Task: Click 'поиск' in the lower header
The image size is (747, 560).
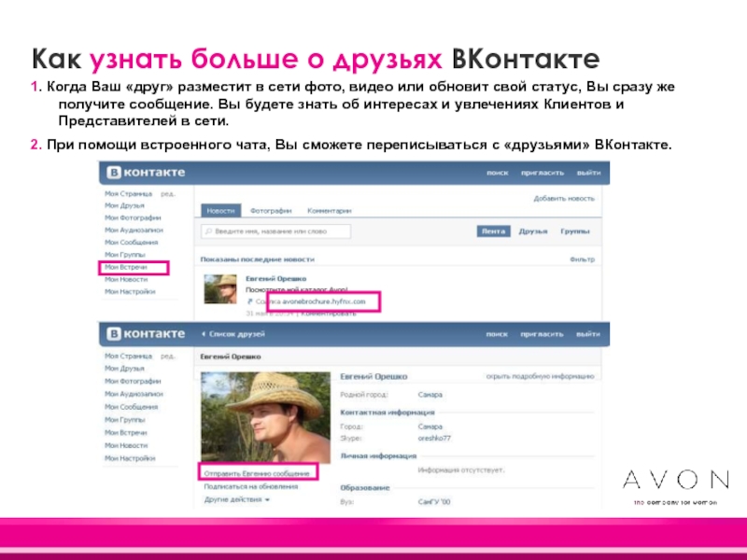Action: (497, 334)
